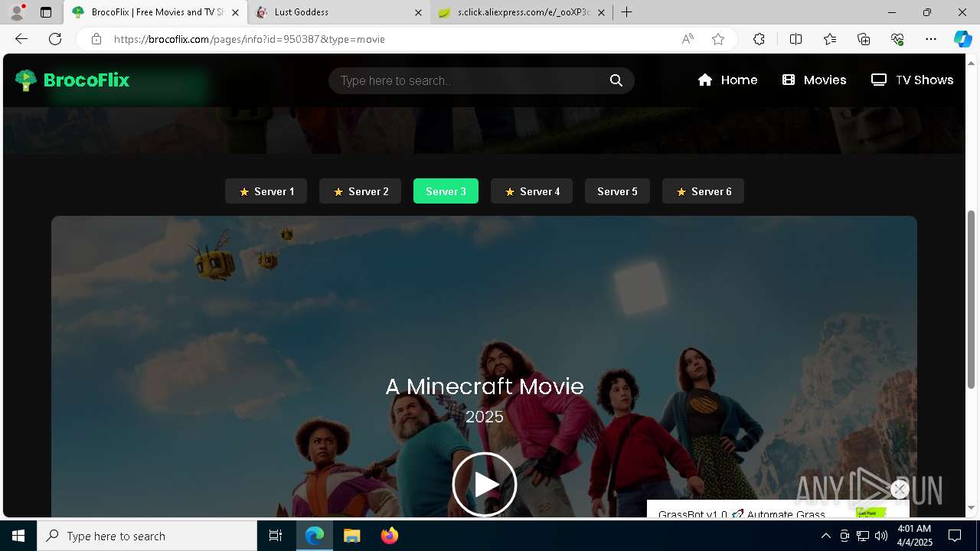Screen dimensions: 980x551
Task: Close the Lust Goddess tab
Action: click(x=418, y=12)
